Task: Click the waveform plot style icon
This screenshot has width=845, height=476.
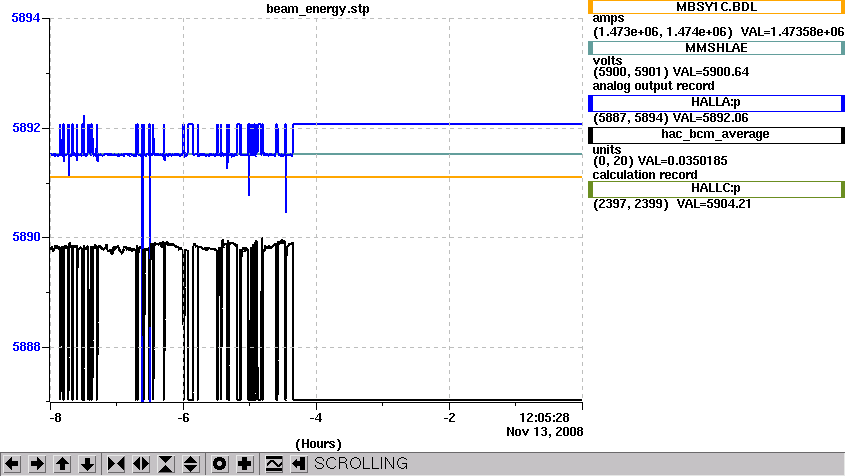Action: [x=274, y=464]
